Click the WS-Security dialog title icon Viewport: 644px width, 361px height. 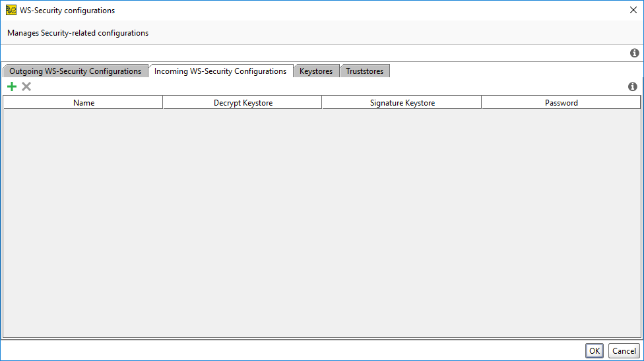11,11
